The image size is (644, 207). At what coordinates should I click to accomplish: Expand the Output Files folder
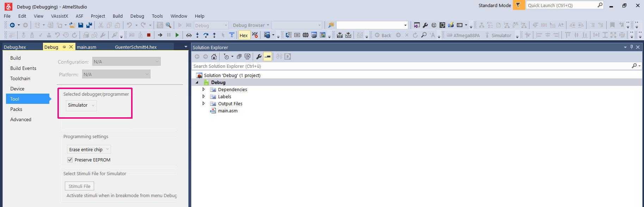tap(203, 103)
